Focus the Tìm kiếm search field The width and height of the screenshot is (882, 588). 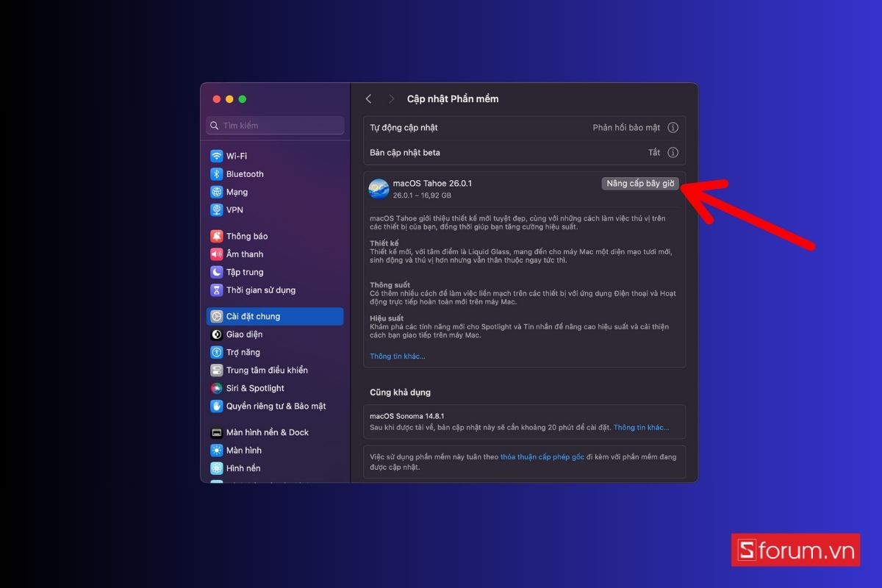coord(275,126)
